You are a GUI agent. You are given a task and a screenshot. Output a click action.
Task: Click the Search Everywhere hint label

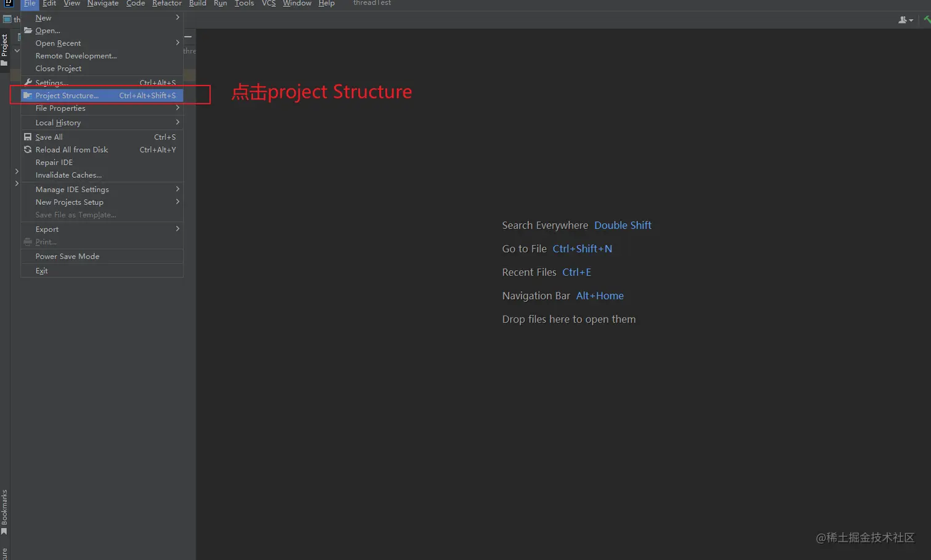[x=545, y=225]
